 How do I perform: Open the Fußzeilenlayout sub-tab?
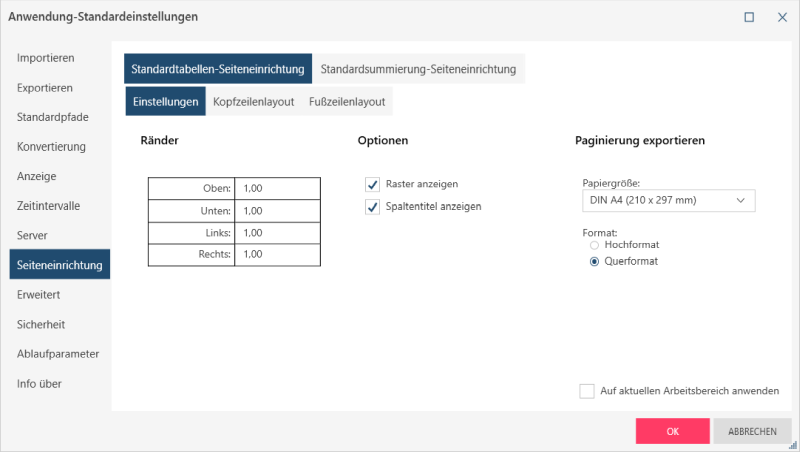(x=347, y=102)
